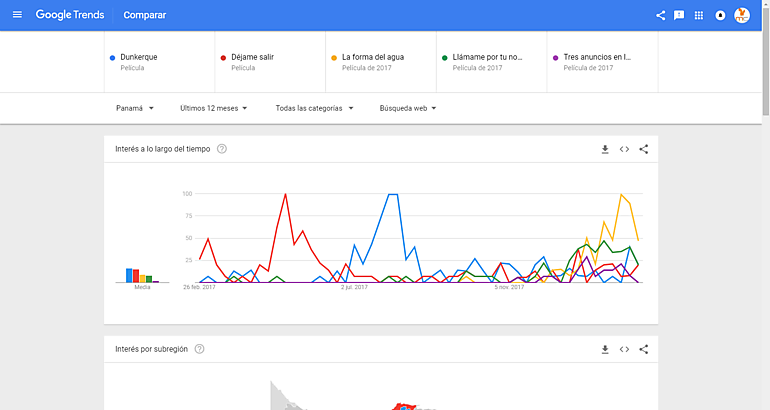
Task: Click the red dot beside Déjame salir
Action: coord(223,58)
